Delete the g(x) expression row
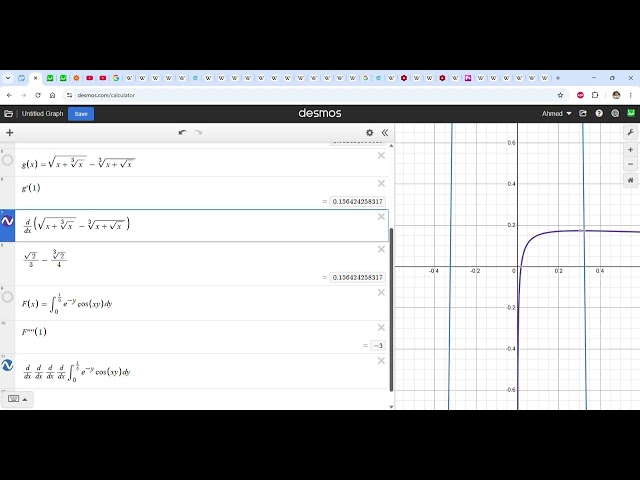 pos(381,156)
